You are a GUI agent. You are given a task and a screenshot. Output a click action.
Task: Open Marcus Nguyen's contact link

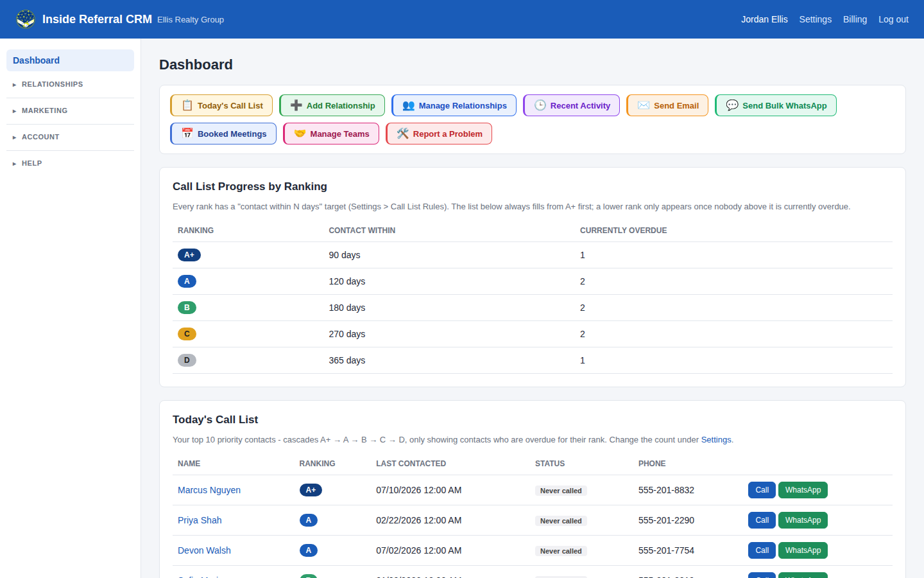pos(209,490)
